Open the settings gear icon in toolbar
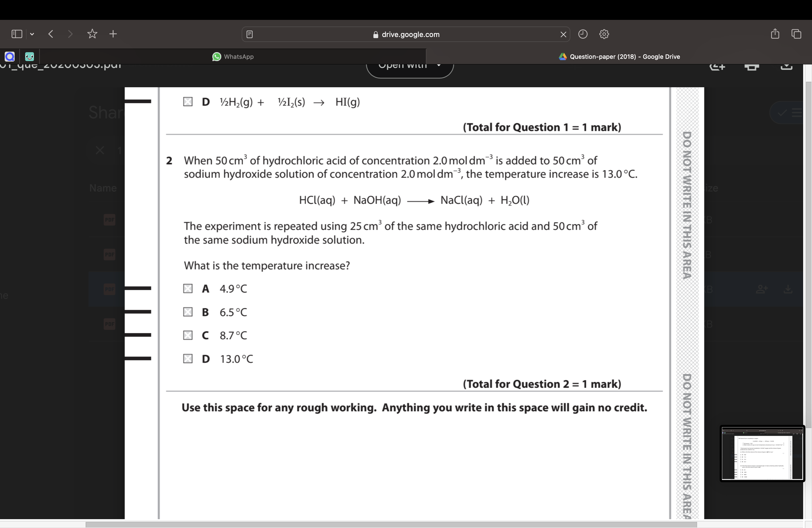The width and height of the screenshot is (812, 528). 604,34
